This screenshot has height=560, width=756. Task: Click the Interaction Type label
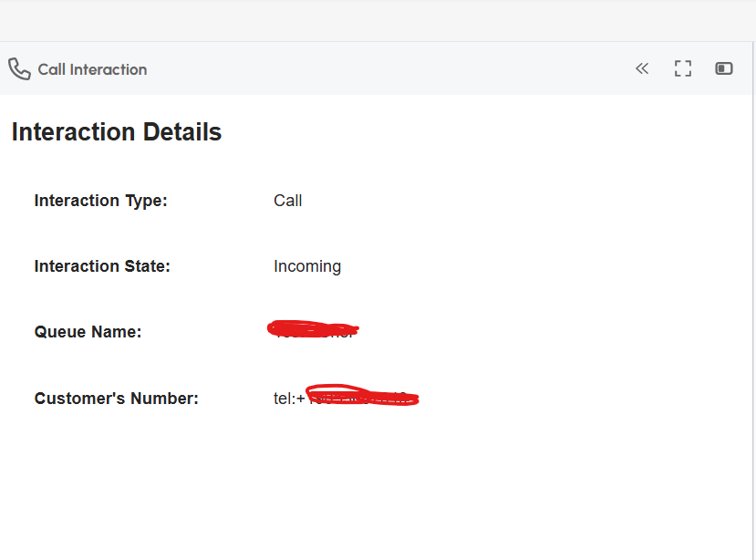tap(101, 201)
